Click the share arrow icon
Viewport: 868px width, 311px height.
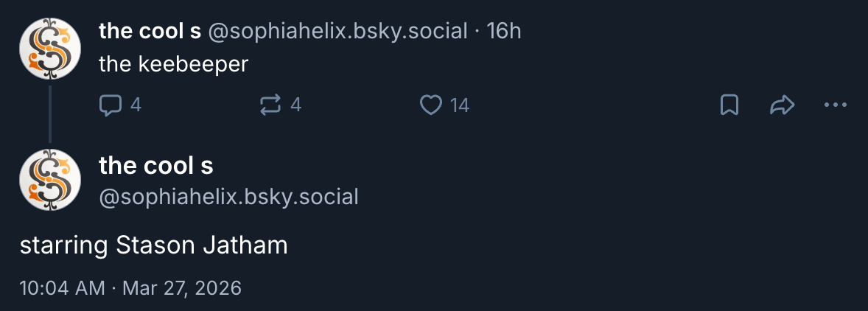(781, 105)
